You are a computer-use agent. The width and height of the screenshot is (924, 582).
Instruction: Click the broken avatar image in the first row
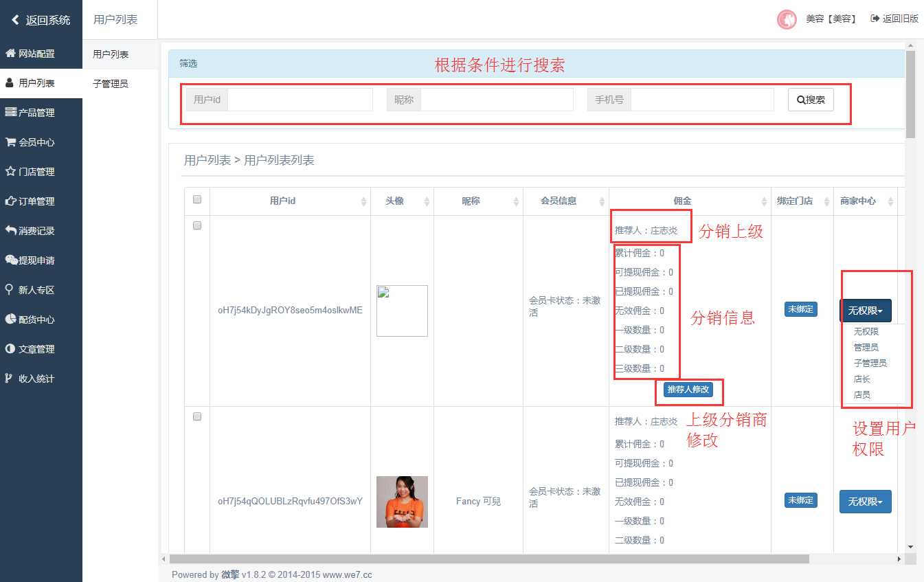click(x=402, y=311)
